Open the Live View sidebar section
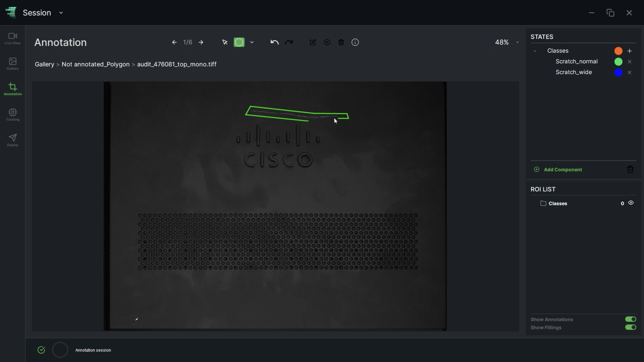The image size is (644, 362). click(x=13, y=39)
